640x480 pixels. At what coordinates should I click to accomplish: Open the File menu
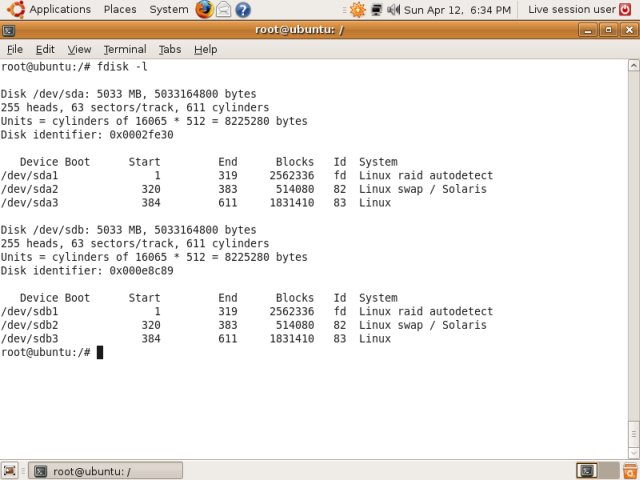click(x=15, y=49)
